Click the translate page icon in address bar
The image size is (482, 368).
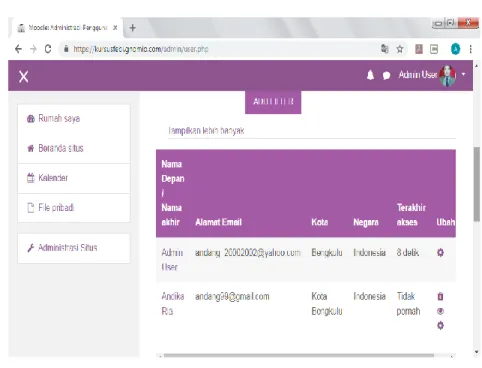pos(385,49)
